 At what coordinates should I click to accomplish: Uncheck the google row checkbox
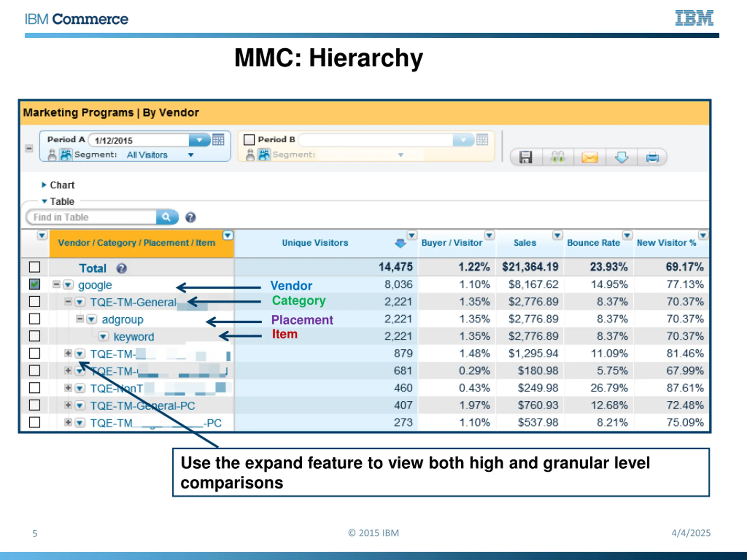coord(34,284)
